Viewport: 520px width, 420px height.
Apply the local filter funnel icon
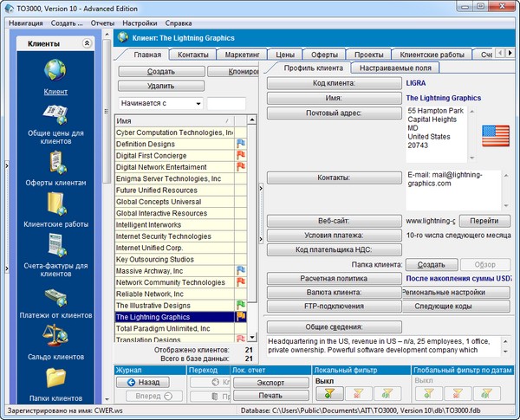coord(328,394)
